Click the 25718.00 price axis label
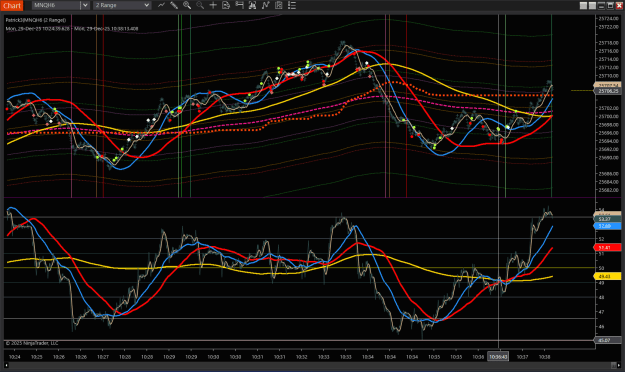625x372 pixels. click(608, 43)
